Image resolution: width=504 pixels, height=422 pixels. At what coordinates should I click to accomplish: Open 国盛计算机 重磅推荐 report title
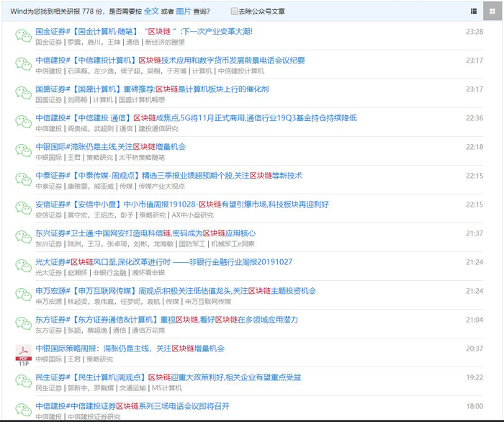[152, 89]
